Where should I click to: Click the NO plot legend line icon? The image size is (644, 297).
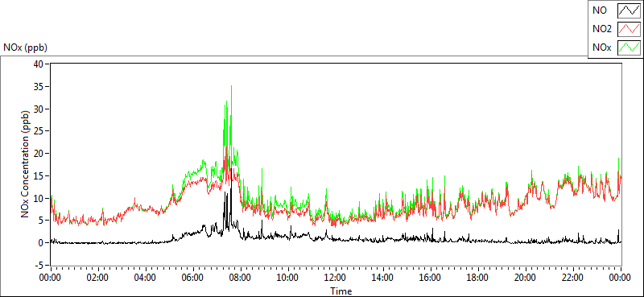(x=629, y=10)
